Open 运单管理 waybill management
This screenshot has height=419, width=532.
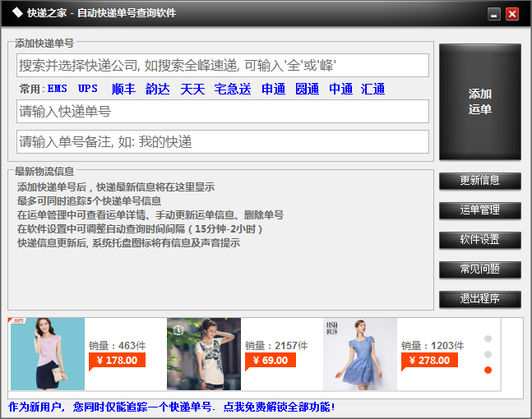pyautogui.click(x=479, y=210)
